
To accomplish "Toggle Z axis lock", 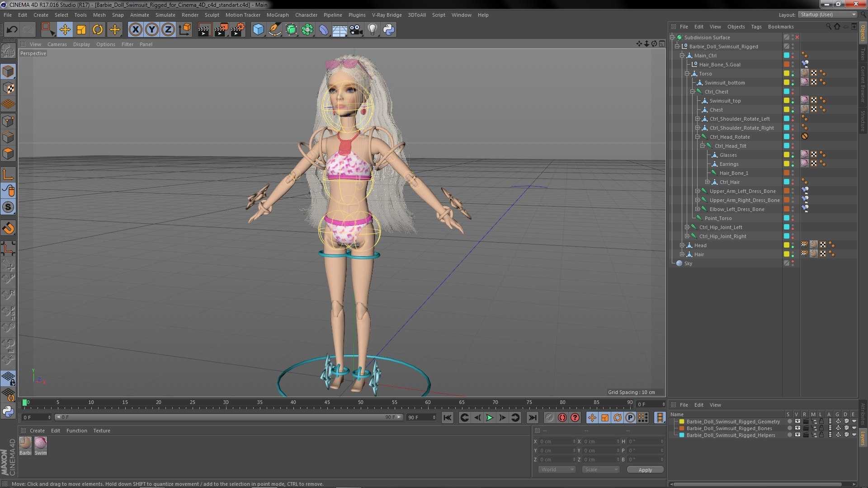I will (x=168, y=30).
